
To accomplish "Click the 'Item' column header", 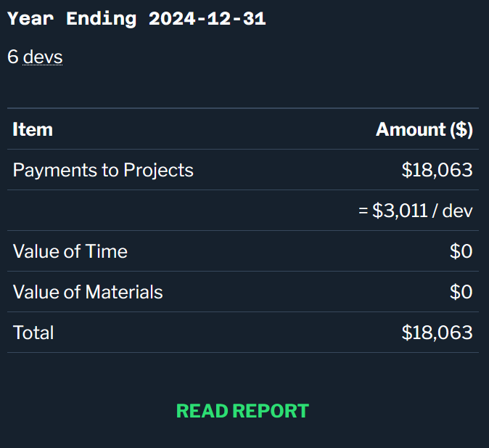I will point(33,129).
